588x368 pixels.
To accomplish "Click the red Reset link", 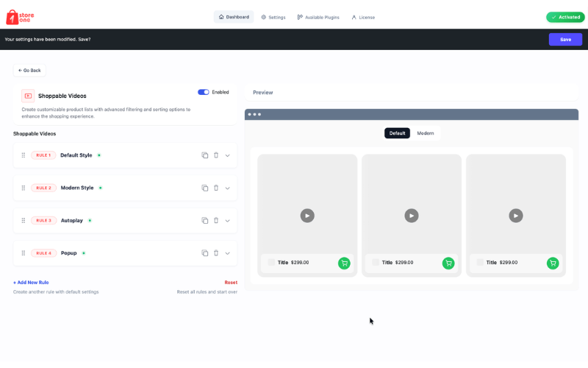I will pyautogui.click(x=231, y=283).
